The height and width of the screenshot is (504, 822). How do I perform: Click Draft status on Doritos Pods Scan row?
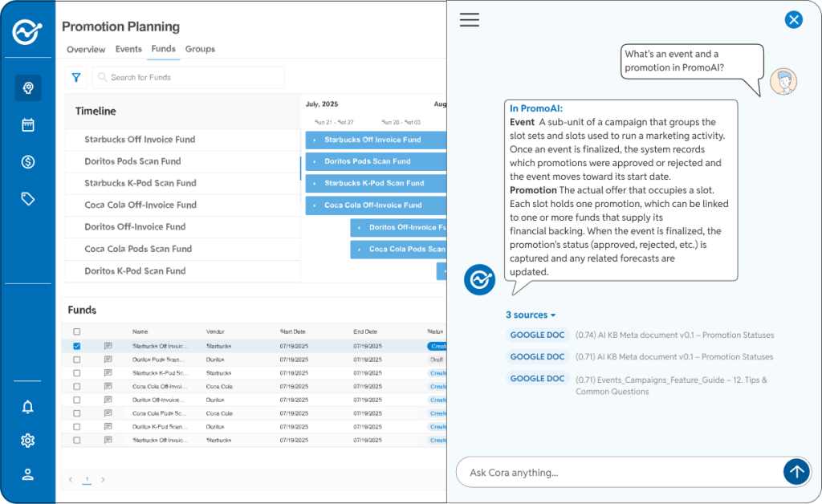pyautogui.click(x=437, y=360)
